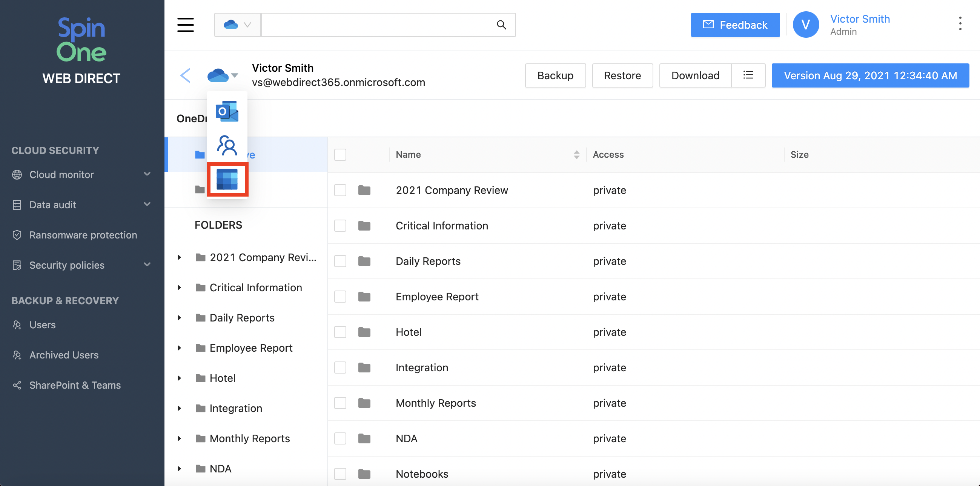Image resolution: width=980 pixels, height=486 pixels.
Task: Tick the Hotel folder checkbox
Action: point(340,332)
